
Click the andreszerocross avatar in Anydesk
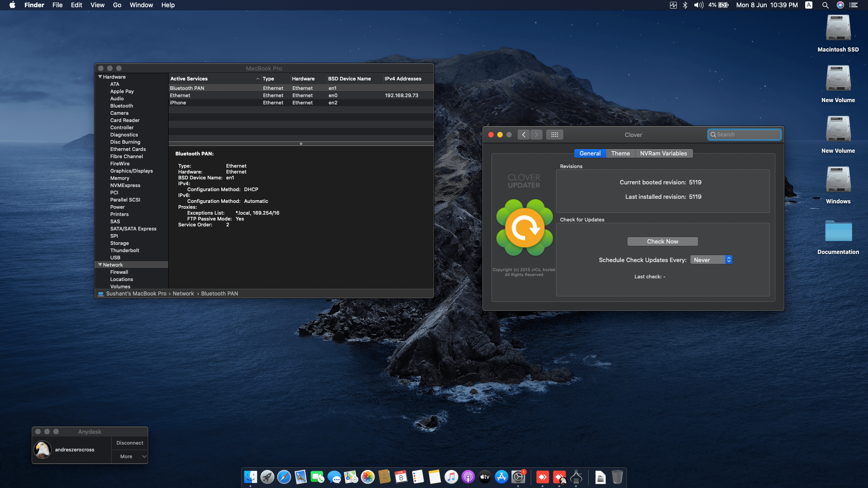(42, 450)
